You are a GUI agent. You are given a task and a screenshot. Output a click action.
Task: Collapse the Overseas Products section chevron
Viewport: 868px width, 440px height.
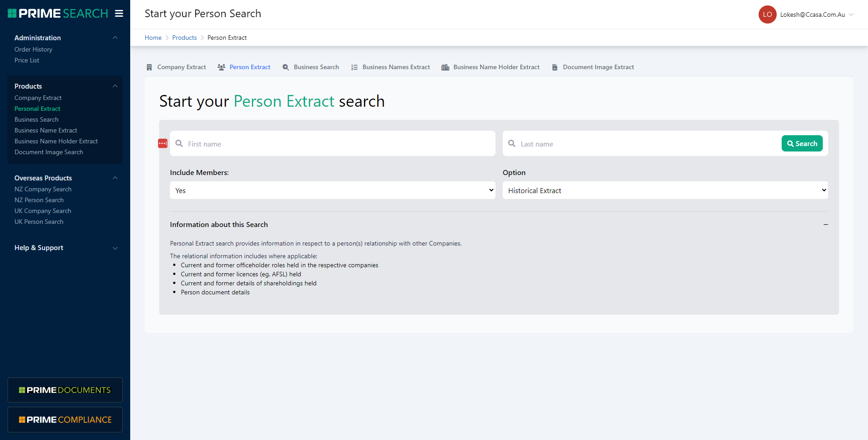click(115, 178)
